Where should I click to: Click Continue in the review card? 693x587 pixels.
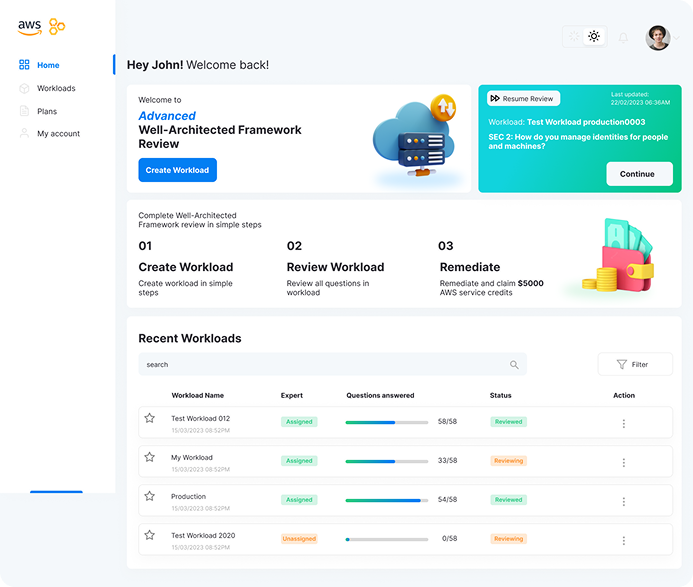click(640, 174)
